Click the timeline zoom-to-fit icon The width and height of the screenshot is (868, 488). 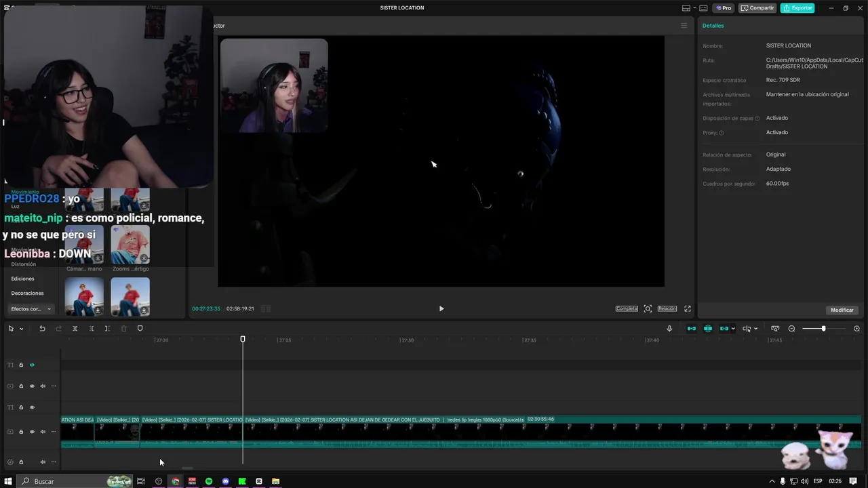(775, 329)
